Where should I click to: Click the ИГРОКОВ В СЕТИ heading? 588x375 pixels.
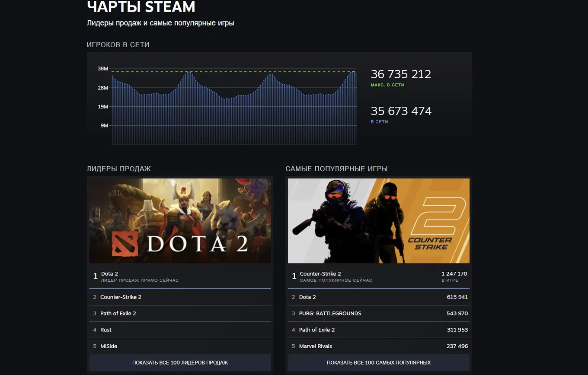click(118, 45)
